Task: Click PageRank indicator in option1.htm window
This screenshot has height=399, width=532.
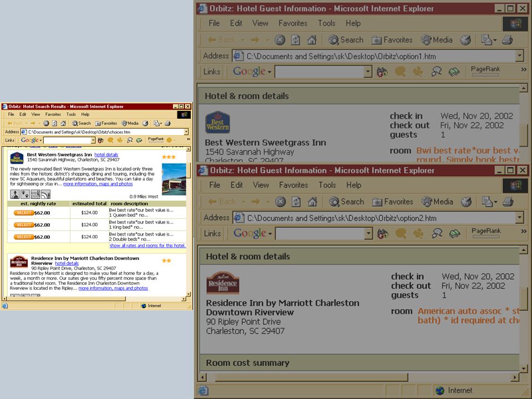Action: 485,71
